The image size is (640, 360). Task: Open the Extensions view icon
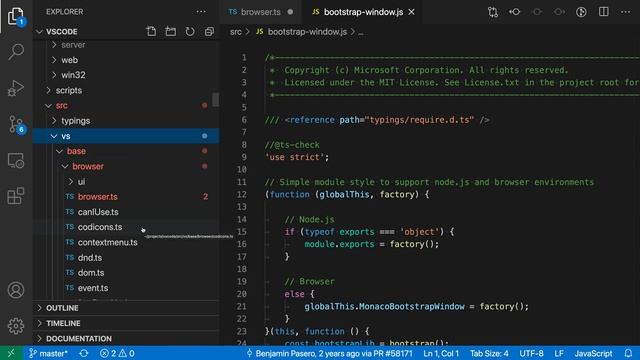click(16, 196)
